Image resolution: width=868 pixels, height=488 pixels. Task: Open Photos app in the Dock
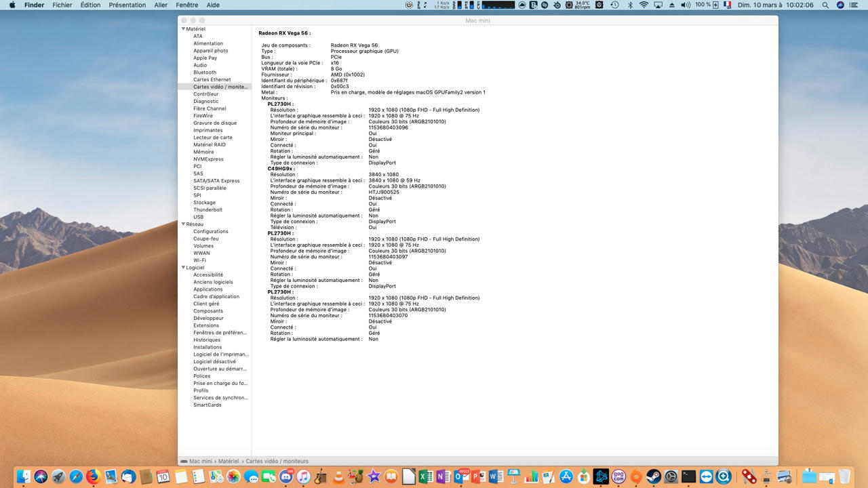(233, 476)
